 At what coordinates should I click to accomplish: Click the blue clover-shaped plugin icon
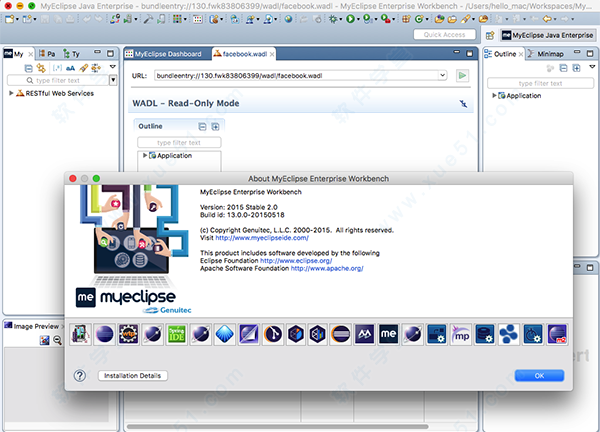coord(509,334)
